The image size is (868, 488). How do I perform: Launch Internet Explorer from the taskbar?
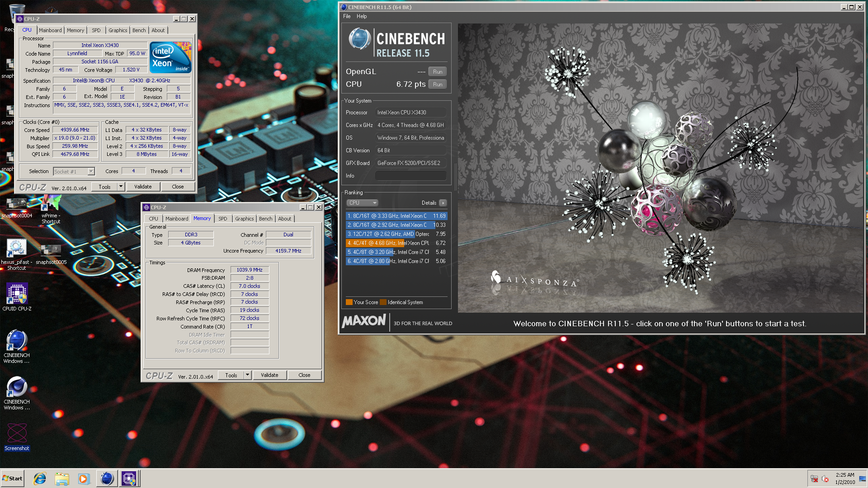[40, 479]
